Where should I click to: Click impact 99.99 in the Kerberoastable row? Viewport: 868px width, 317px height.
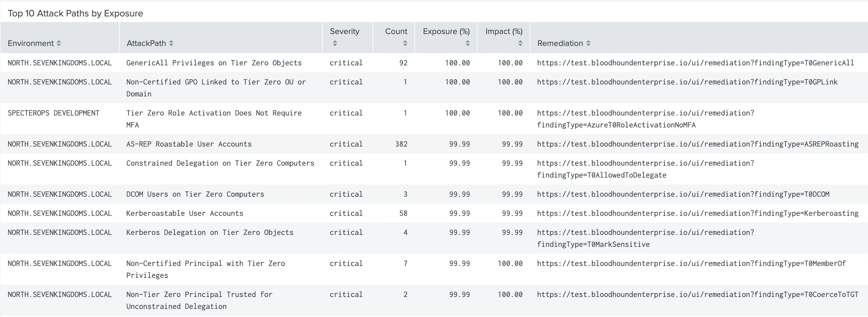pos(512,213)
